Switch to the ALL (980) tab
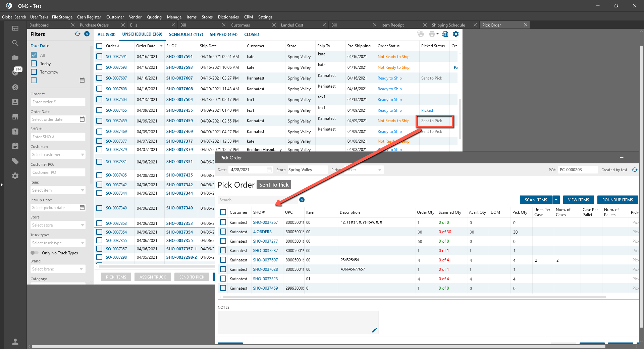The width and height of the screenshot is (644, 349). [x=107, y=34]
